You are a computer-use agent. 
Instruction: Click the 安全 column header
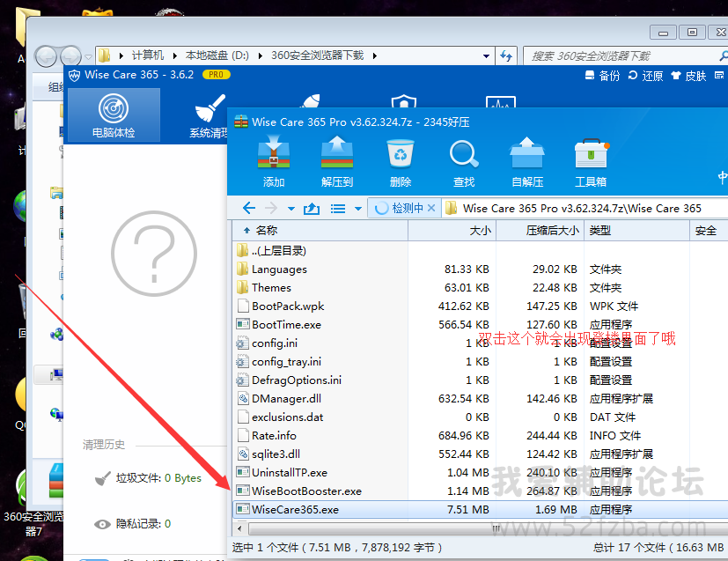(x=709, y=231)
